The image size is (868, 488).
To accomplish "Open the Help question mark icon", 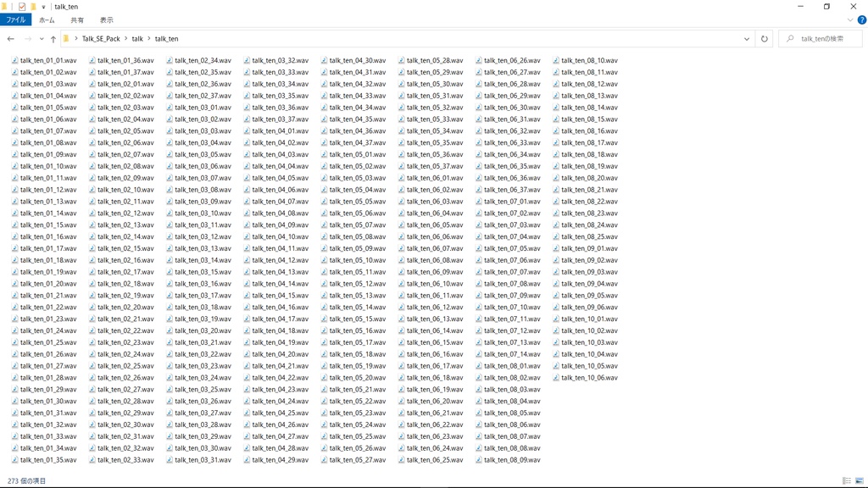I will pyautogui.click(x=861, y=20).
